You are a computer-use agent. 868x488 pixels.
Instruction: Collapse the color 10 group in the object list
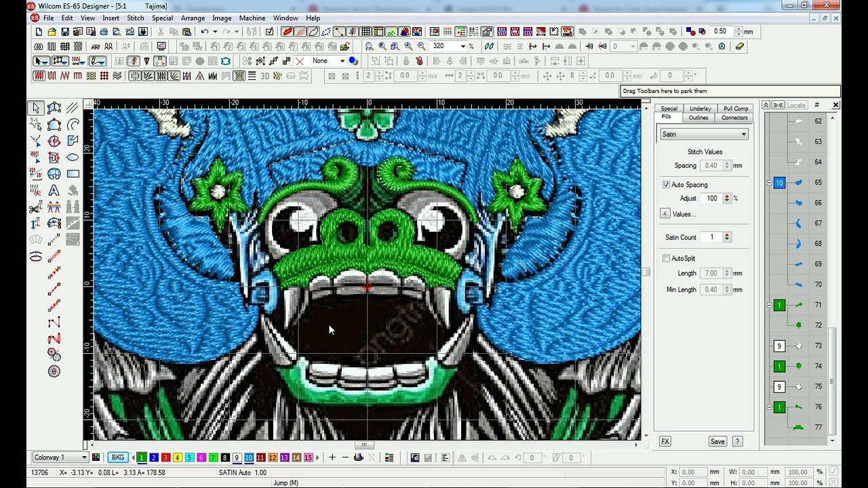[769, 183]
